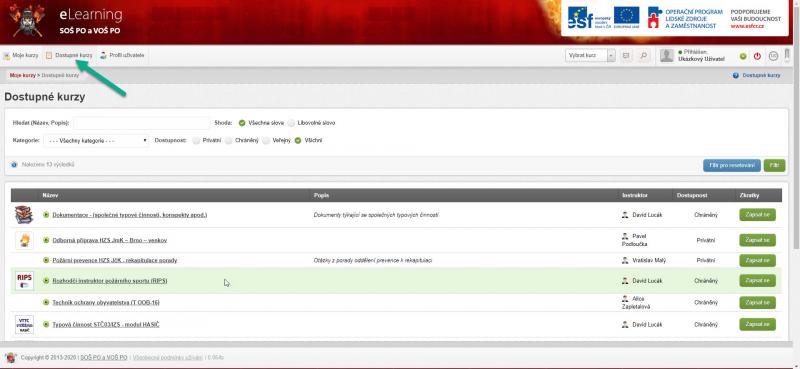Click the red power logout icon
Image resolution: width=800 pixels, height=369 pixels.
757,56
